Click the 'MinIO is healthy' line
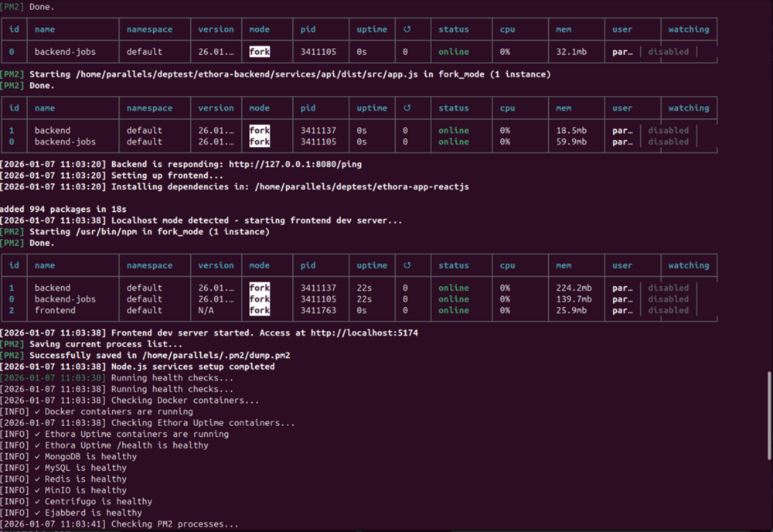Viewport: 773px width, 532px height. point(63,490)
